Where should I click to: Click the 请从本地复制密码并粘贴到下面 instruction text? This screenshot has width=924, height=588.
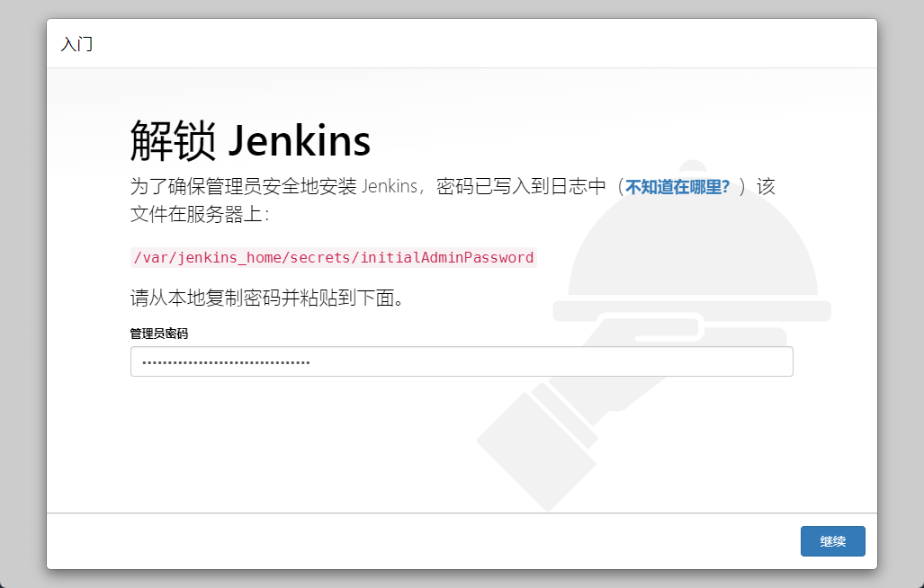267,298
